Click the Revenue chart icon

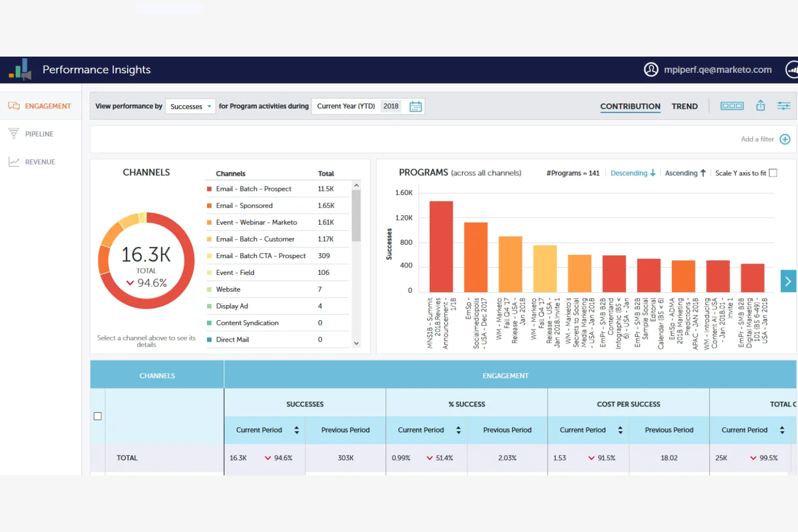14,162
